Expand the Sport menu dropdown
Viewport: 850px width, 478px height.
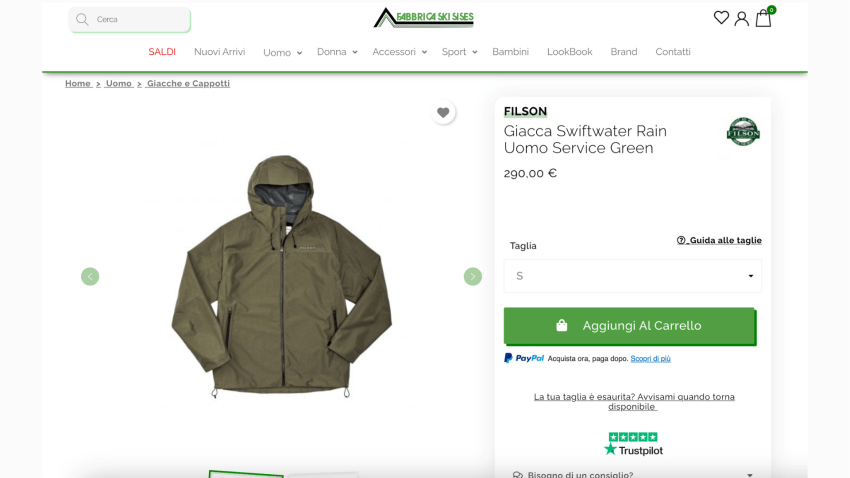(x=459, y=52)
